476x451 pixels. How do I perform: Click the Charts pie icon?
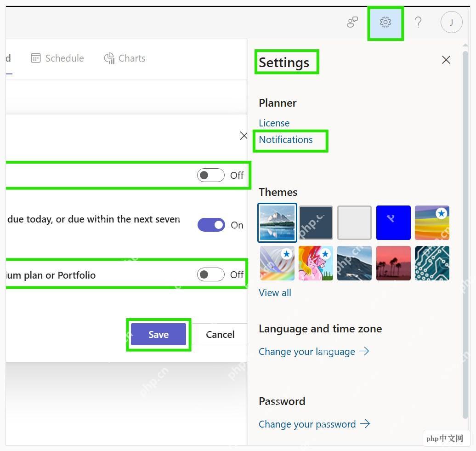pos(109,58)
